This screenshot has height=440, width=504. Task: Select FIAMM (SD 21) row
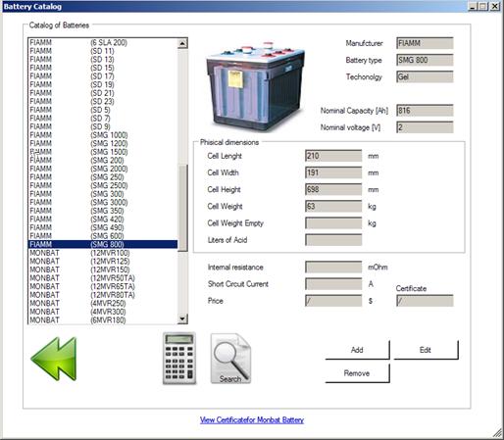(103, 93)
